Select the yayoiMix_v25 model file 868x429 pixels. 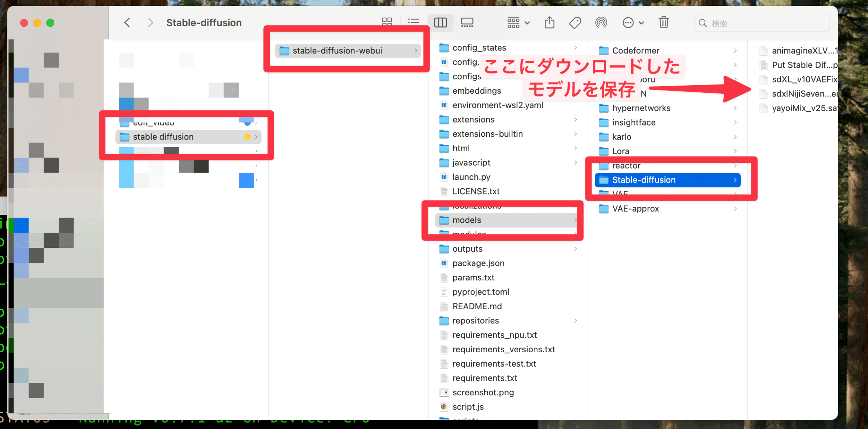coord(800,108)
